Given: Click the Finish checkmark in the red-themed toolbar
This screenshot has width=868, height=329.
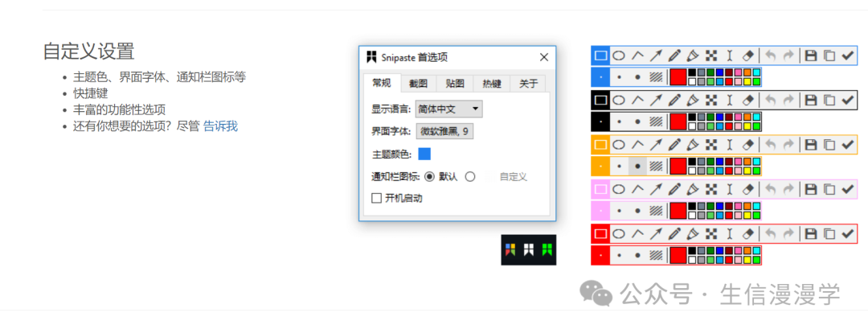Looking at the screenshot, I should tap(848, 234).
